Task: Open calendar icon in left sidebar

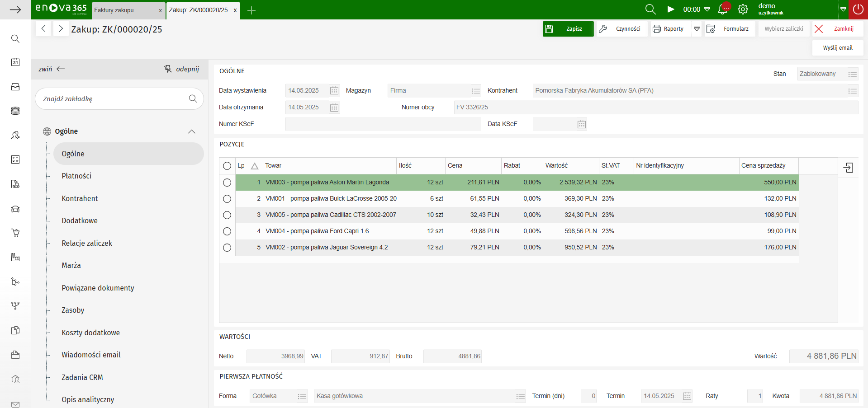Action: coord(15,62)
